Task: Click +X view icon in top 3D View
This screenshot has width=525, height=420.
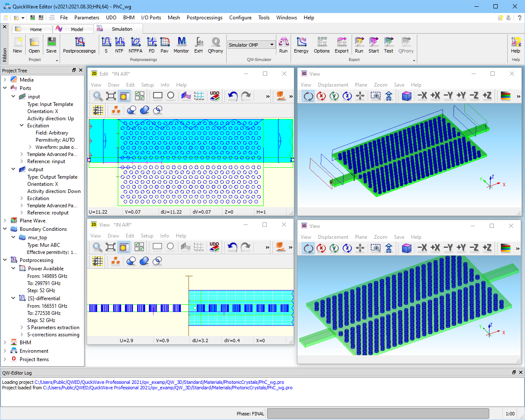Action: (435, 95)
